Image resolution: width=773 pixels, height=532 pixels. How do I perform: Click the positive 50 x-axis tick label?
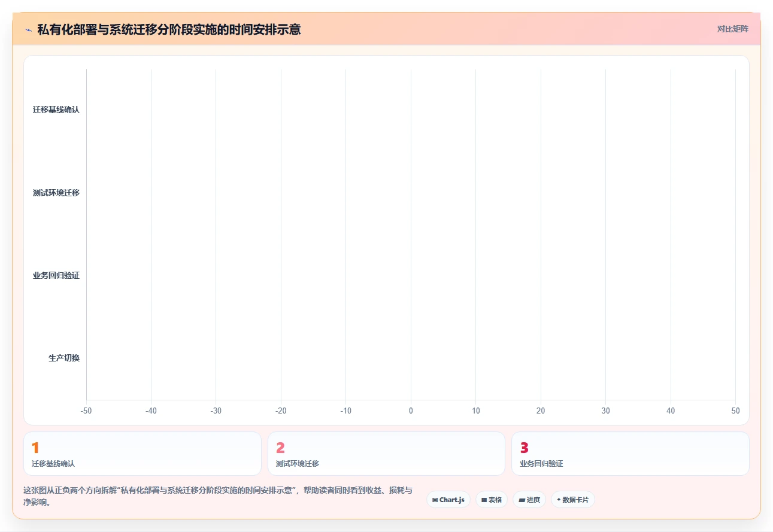(x=735, y=411)
